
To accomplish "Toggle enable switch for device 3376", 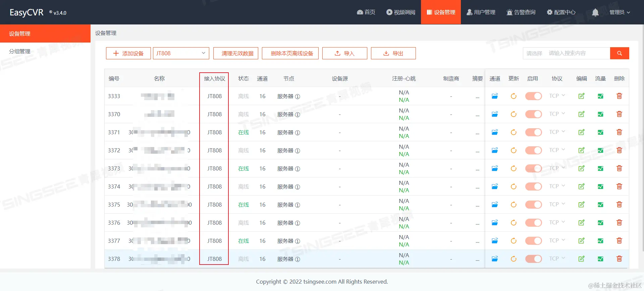I will [x=533, y=223].
